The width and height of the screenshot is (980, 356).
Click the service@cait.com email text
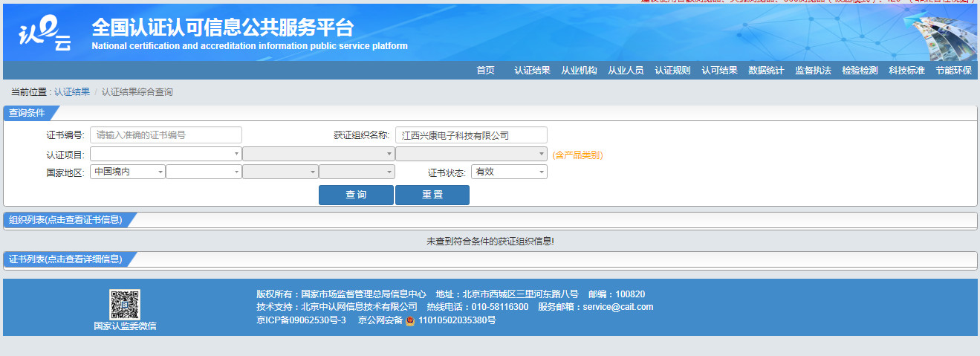pyautogui.click(x=618, y=307)
